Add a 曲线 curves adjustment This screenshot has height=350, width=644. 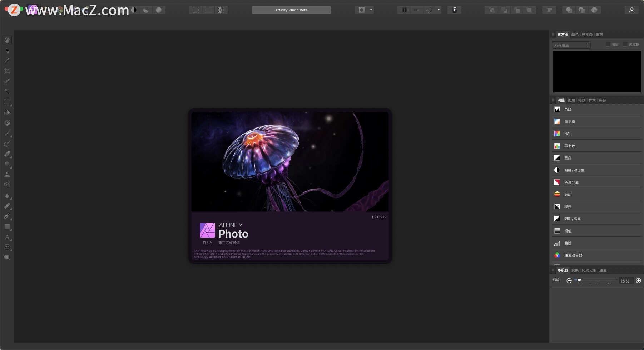tap(597, 243)
